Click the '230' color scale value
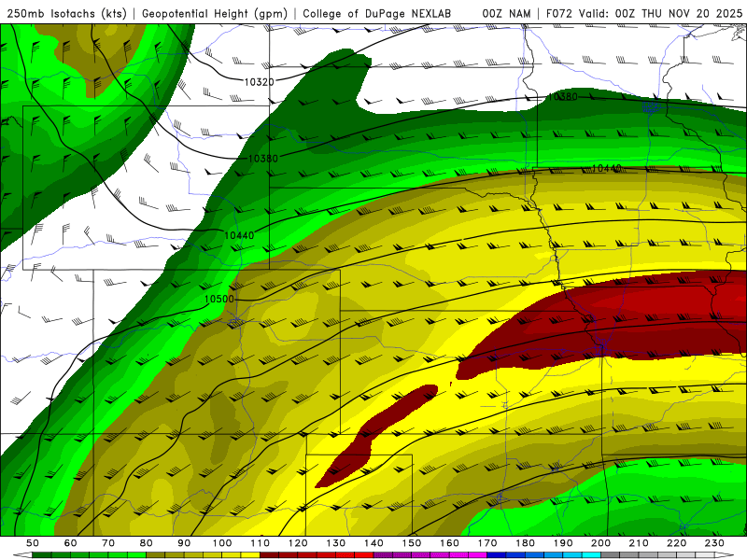This screenshot has height=560, width=747. pyautogui.click(x=714, y=543)
